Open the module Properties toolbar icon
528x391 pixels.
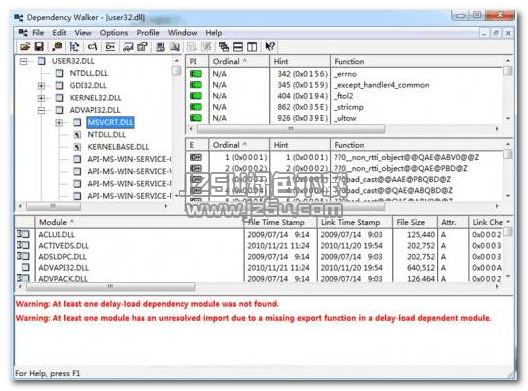pos(142,47)
